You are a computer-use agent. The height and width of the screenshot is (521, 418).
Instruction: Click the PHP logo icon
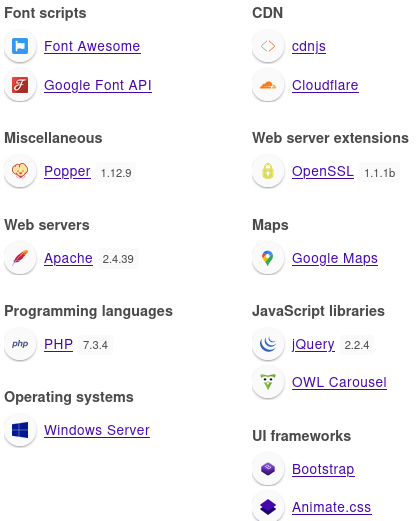[x=20, y=344]
